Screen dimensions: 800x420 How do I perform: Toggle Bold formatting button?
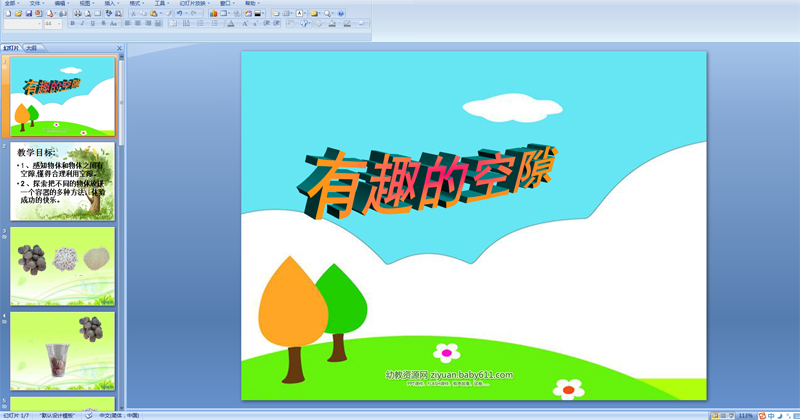[72, 24]
